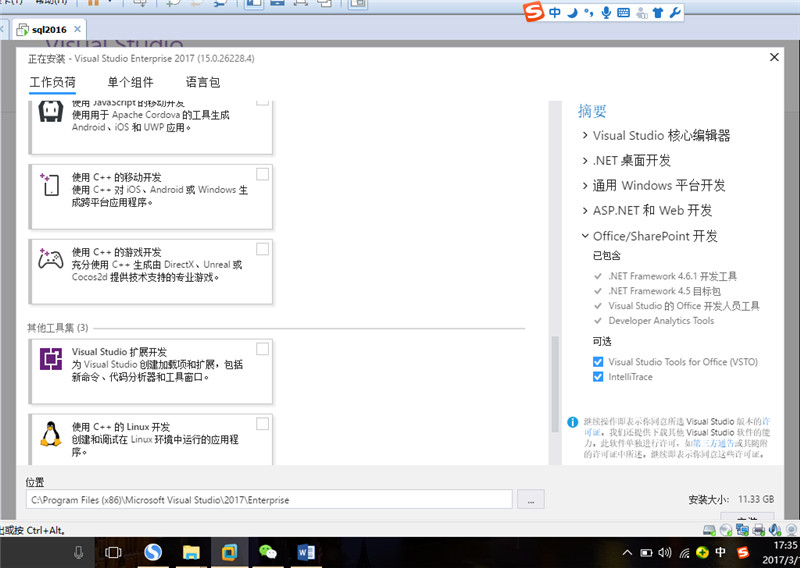Screen dimensions: 800x568
Task: Open the Sogou soft keyboard icon
Action: 623,13
